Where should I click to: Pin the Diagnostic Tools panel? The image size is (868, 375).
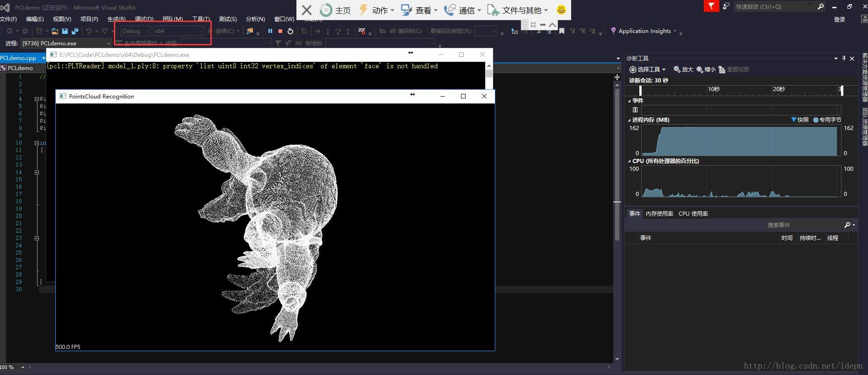(844, 59)
